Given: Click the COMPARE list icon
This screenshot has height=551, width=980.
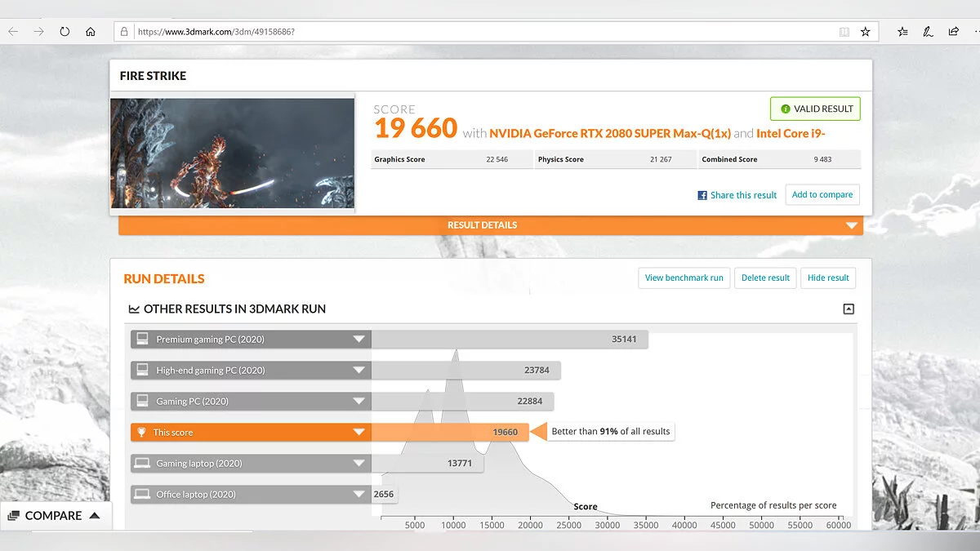Looking at the screenshot, I should (13, 516).
